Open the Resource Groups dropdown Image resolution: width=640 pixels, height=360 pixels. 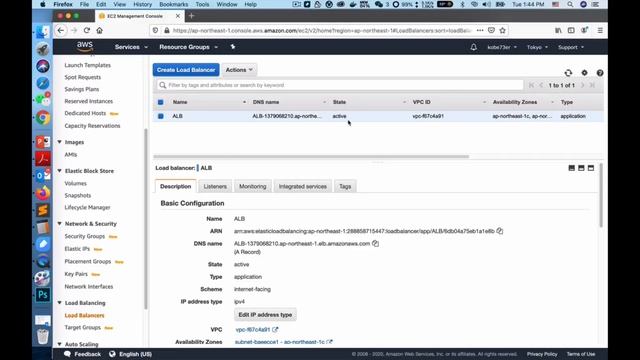[x=189, y=47]
